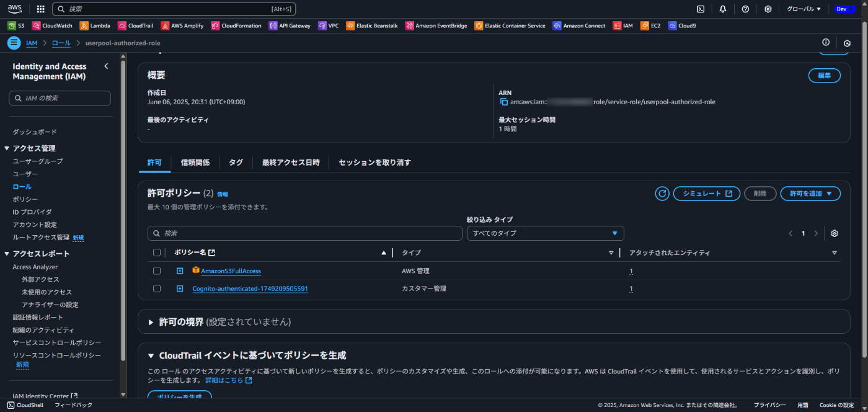
Task: Open CloudShell in bottom bar
Action: coord(25,405)
